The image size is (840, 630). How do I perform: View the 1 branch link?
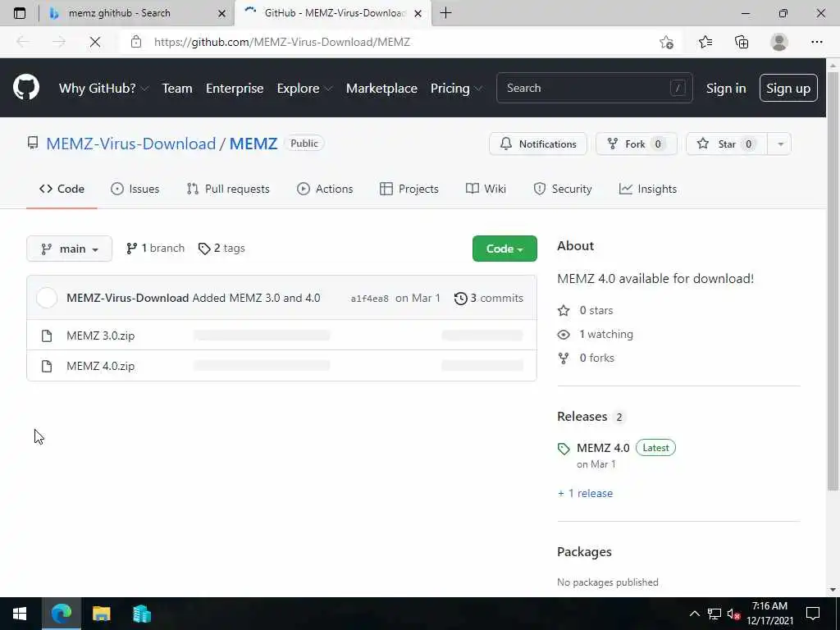[155, 248]
